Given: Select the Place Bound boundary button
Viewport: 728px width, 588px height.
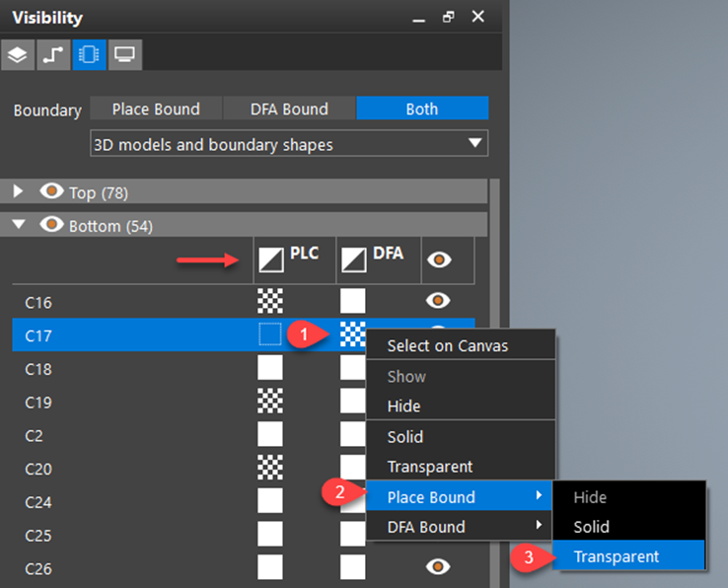Looking at the screenshot, I should pyautogui.click(x=156, y=109).
